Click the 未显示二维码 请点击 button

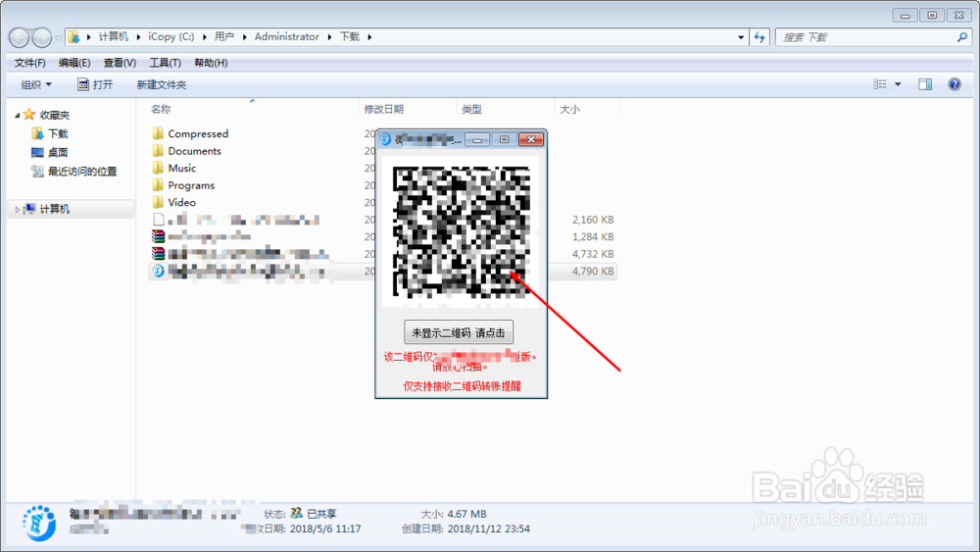[x=459, y=332]
